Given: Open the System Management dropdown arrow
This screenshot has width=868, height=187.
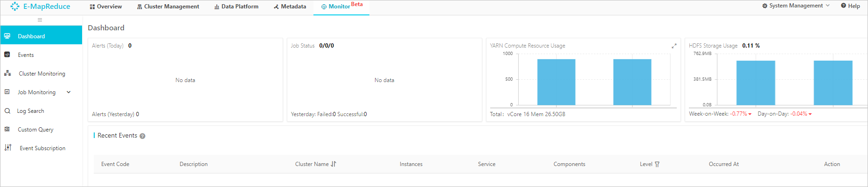Looking at the screenshot, I should [827, 6].
